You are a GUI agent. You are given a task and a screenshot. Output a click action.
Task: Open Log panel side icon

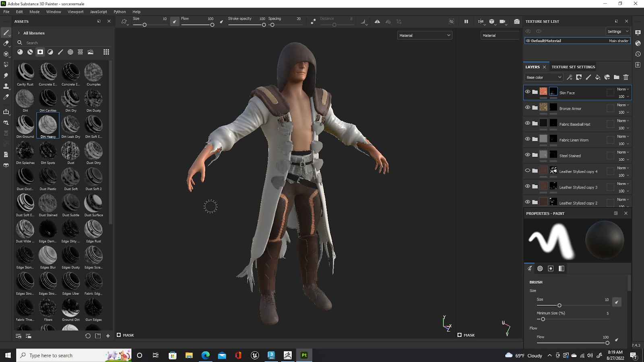638,65
